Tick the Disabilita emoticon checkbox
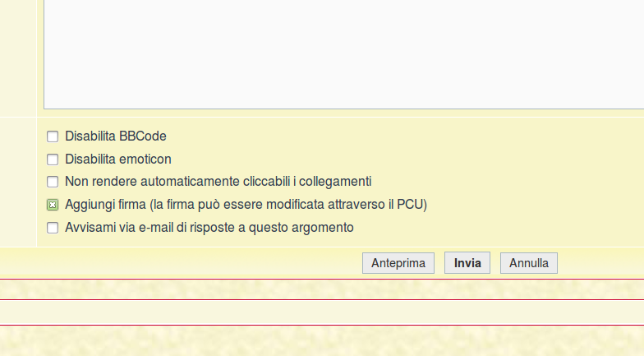Image resolution: width=644 pixels, height=356 pixels. point(53,160)
